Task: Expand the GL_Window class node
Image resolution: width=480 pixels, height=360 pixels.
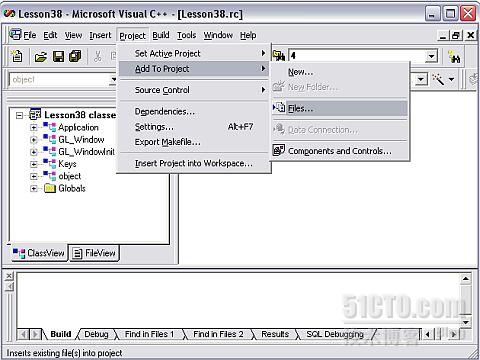Action: pyautogui.click(x=33, y=140)
